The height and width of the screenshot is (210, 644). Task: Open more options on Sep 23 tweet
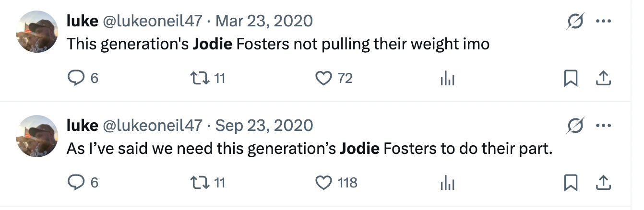pos(603,126)
